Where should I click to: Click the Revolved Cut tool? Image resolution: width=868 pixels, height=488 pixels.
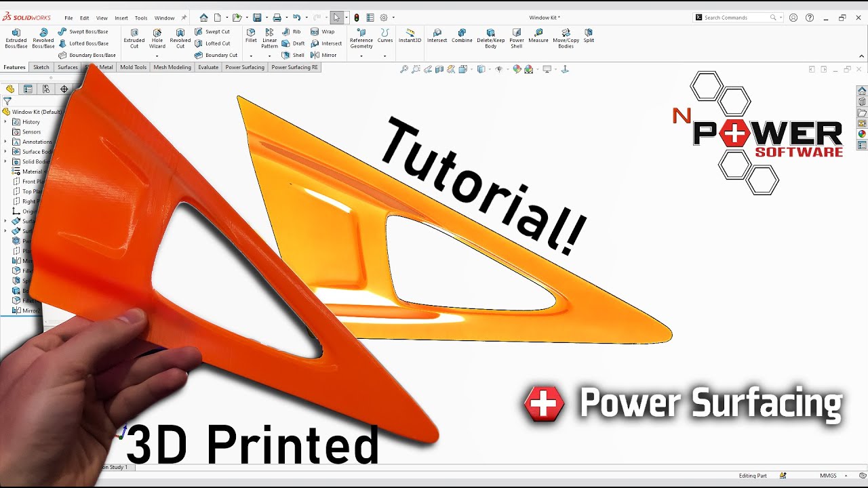pos(180,39)
